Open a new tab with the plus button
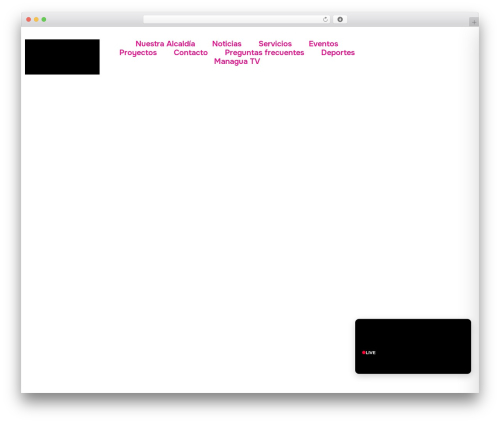The width and height of the screenshot is (500, 423). (x=474, y=22)
